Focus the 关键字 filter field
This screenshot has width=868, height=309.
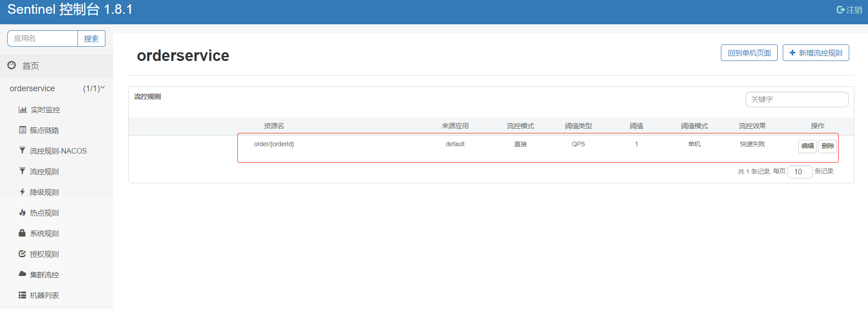pyautogui.click(x=797, y=99)
